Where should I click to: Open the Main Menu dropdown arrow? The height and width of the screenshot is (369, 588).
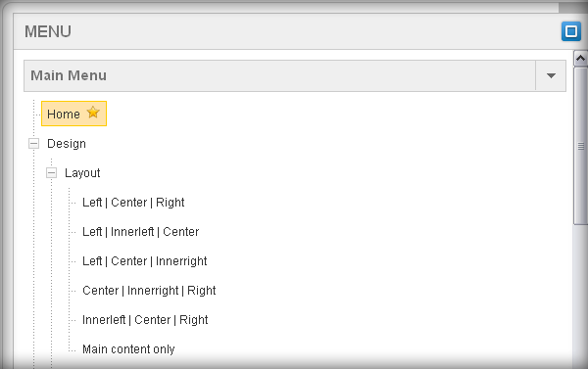[551, 75]
